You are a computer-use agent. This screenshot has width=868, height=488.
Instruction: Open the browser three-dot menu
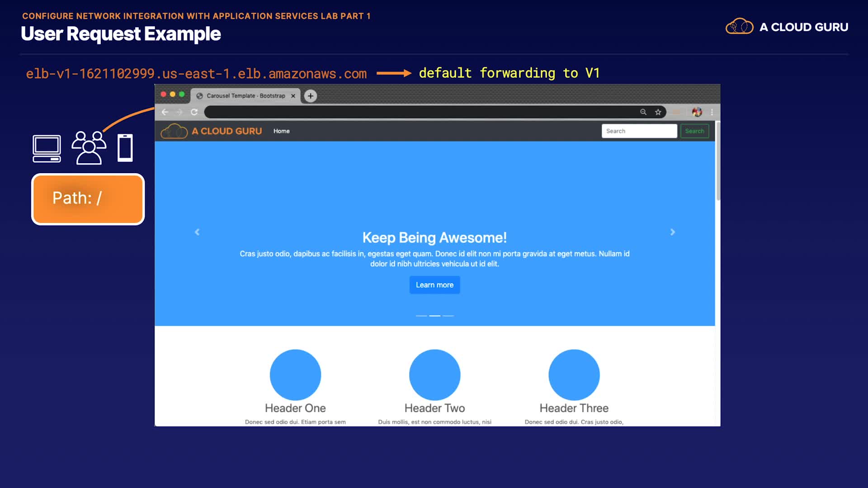tap(712, 112)
